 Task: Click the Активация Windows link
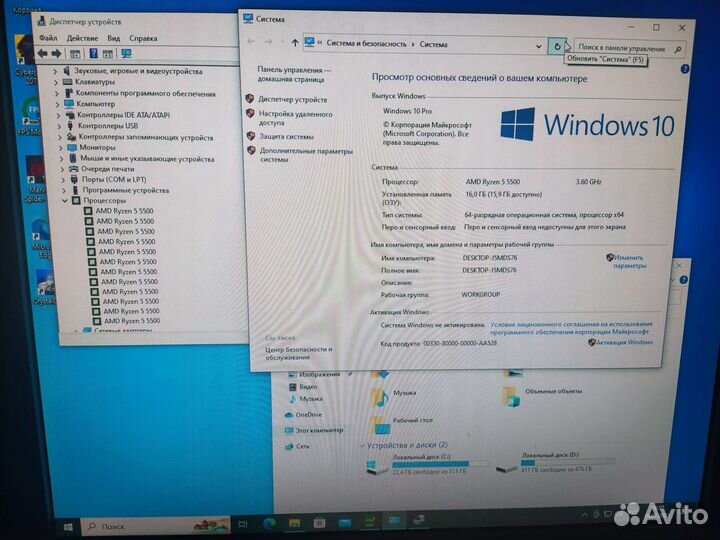point(624,342)
